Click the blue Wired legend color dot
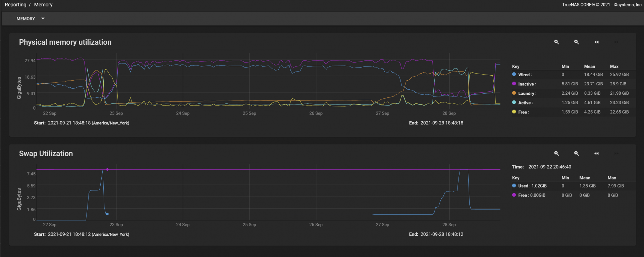 click(514, 74)
